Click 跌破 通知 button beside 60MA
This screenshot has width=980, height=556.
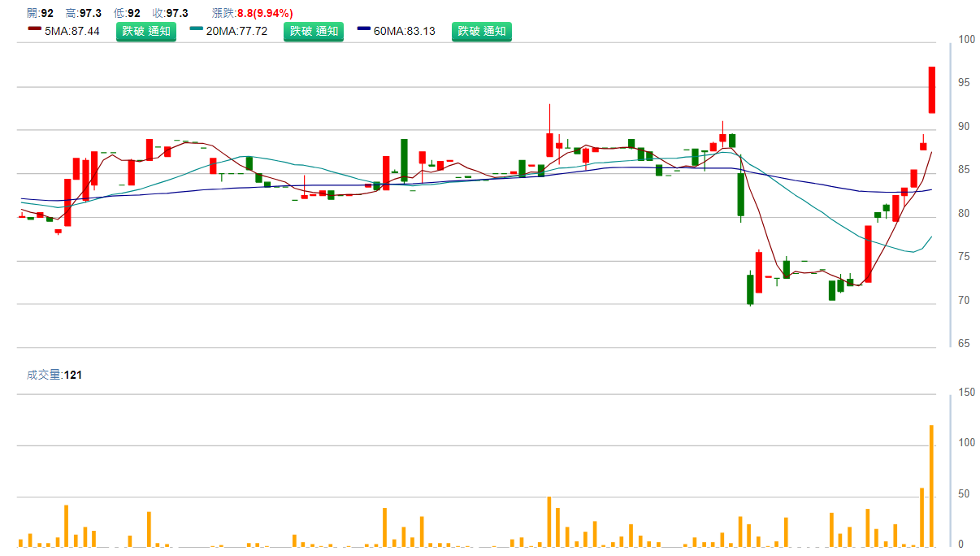(x=482, y=32)
